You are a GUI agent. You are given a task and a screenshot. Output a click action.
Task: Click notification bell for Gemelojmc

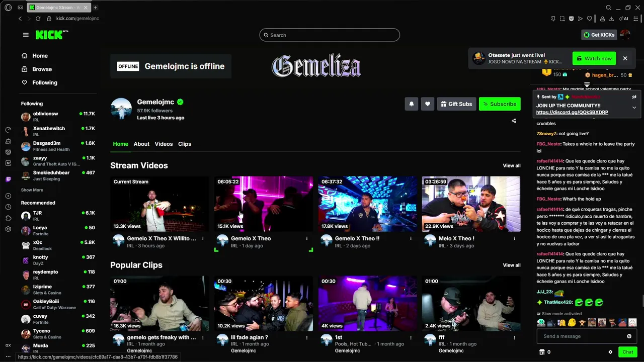412,104
